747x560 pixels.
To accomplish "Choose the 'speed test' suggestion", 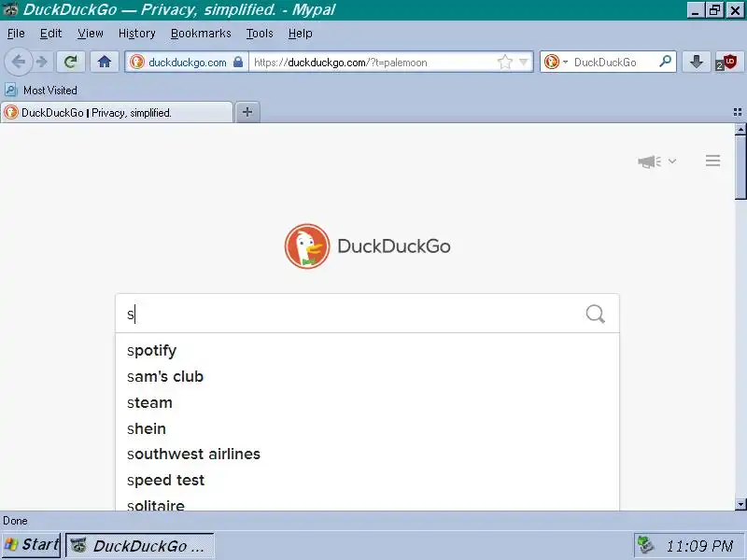I will 367,480.
